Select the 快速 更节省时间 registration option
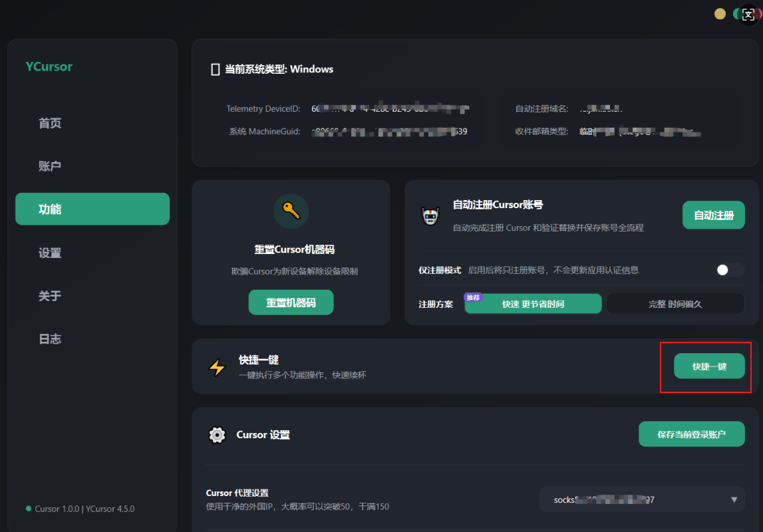 pos(533,304)
